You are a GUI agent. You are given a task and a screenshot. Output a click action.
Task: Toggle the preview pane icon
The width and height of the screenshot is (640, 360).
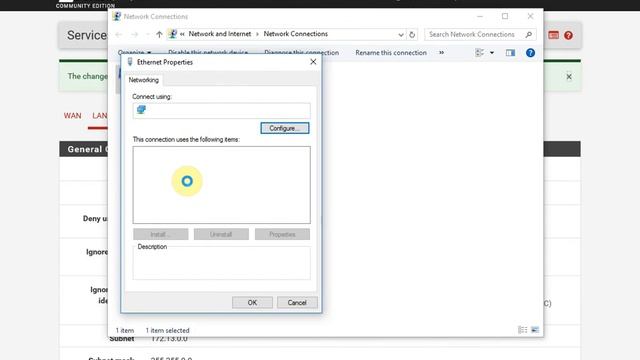510,53
